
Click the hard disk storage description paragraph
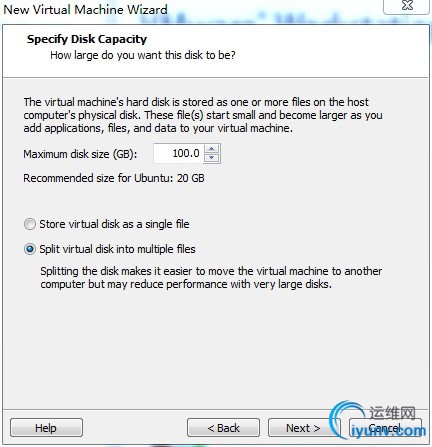pyautogui.click(x=203, y=115)
